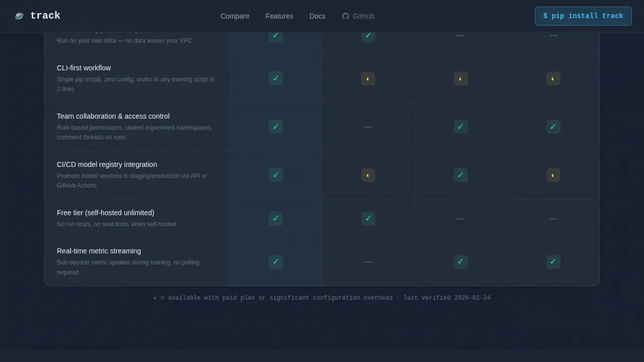Click the checkmark for Real-time metric streaming, first column
Viewport: 644px width, 362px height.
coord(275,262)
